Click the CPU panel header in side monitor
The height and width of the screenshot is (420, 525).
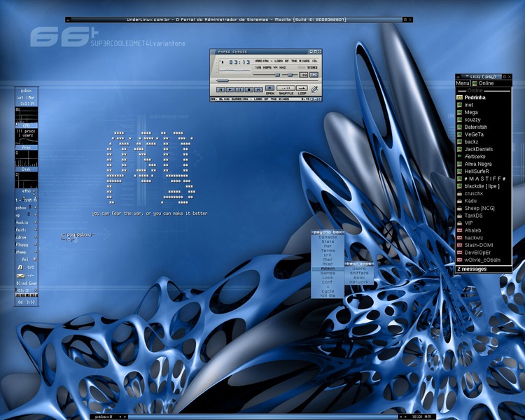(x=27, y=125)
